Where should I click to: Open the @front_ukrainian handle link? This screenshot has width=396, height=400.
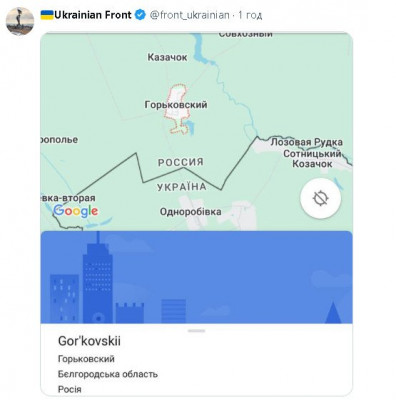click(x=189, y=15)
